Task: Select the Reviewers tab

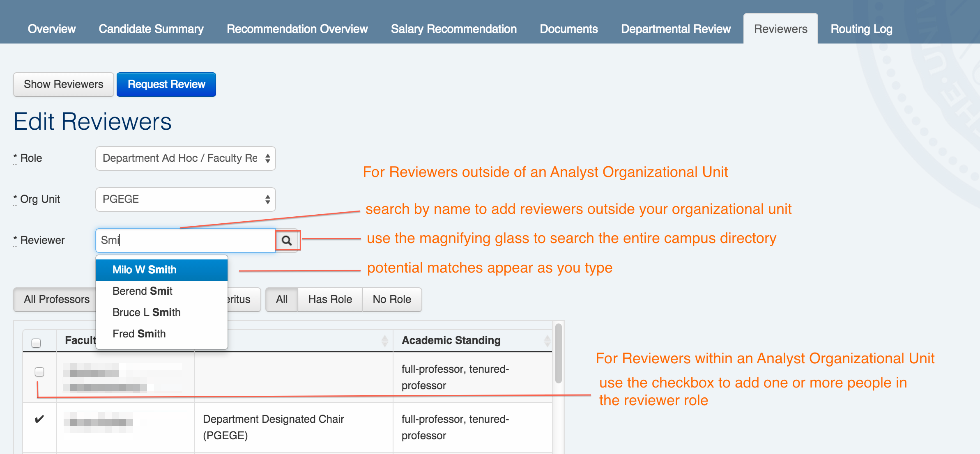Action: (781, 29)
